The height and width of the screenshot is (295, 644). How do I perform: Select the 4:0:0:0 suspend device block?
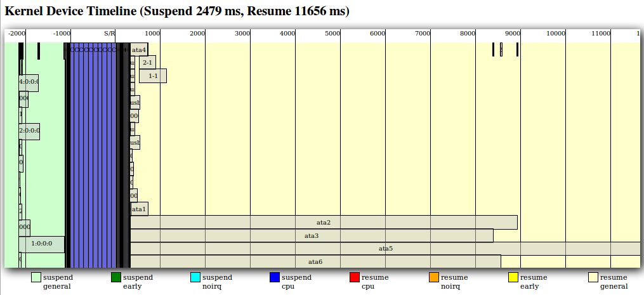click(29, 82)
